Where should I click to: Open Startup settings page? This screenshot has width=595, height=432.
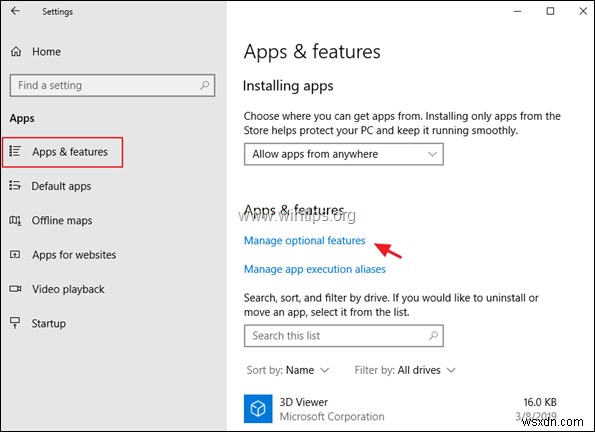click(x=49, y=323)
